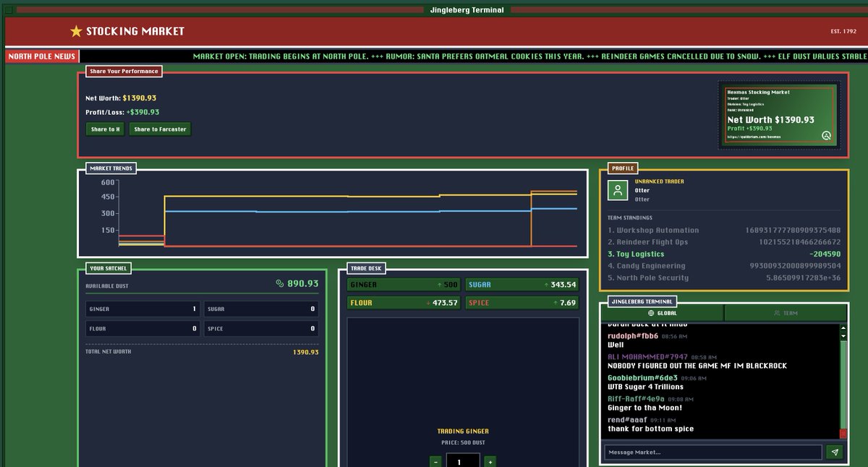Select the FLOUR trade ticker
868x467 pixels.
point(404,302)
